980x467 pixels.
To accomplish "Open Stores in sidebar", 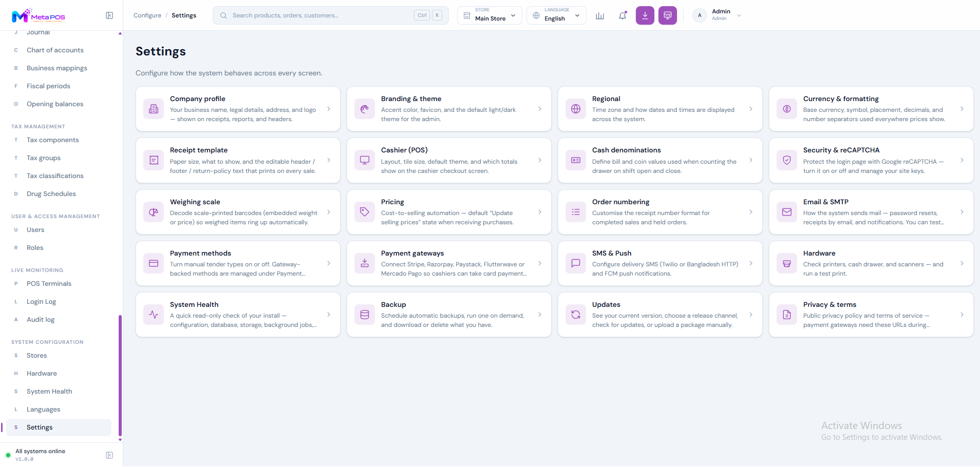I will (59, 356).
